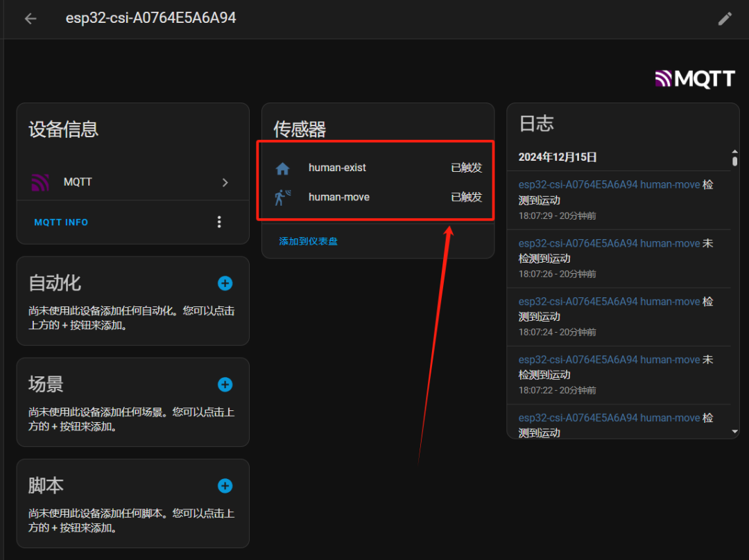Click the purple MQTT integration icon
This screenshot has height=560, width=749.
(x=40, y=182)
